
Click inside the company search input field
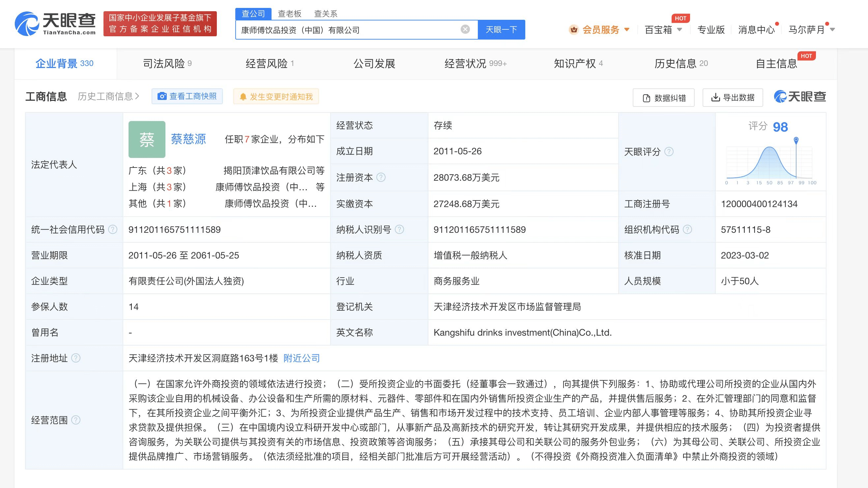337,30
